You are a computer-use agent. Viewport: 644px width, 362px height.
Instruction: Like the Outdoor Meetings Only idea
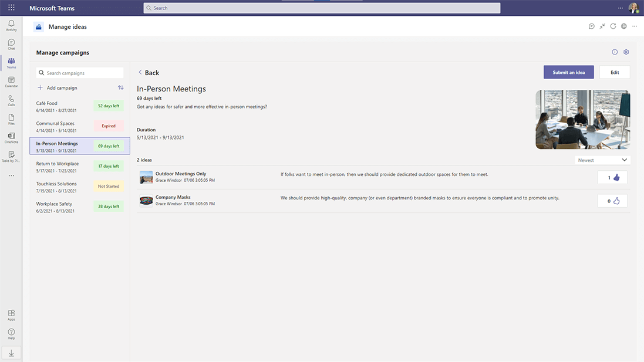(x=612, y=178)
